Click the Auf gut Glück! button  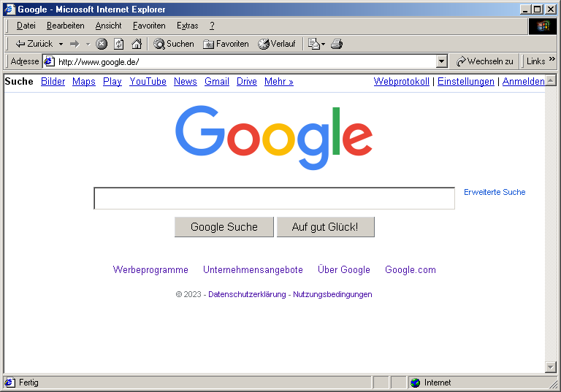click(x=326, y=227)
